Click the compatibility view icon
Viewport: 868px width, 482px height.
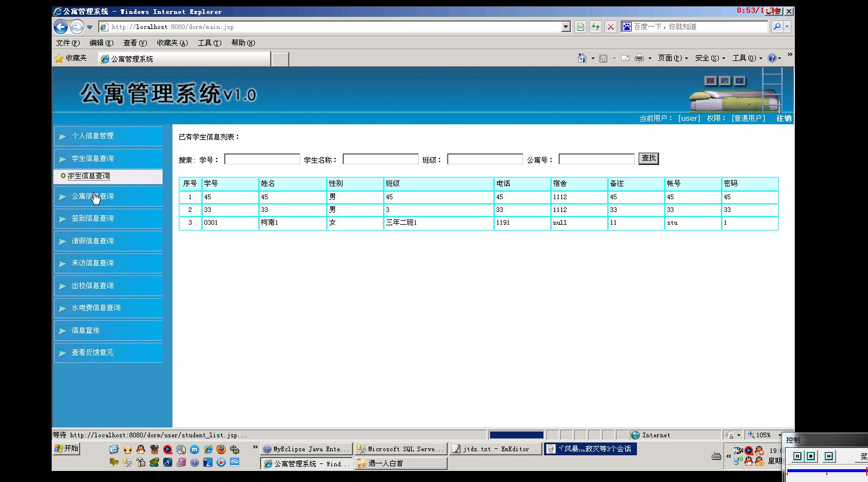pyautogui.click(x=581, y=27)
